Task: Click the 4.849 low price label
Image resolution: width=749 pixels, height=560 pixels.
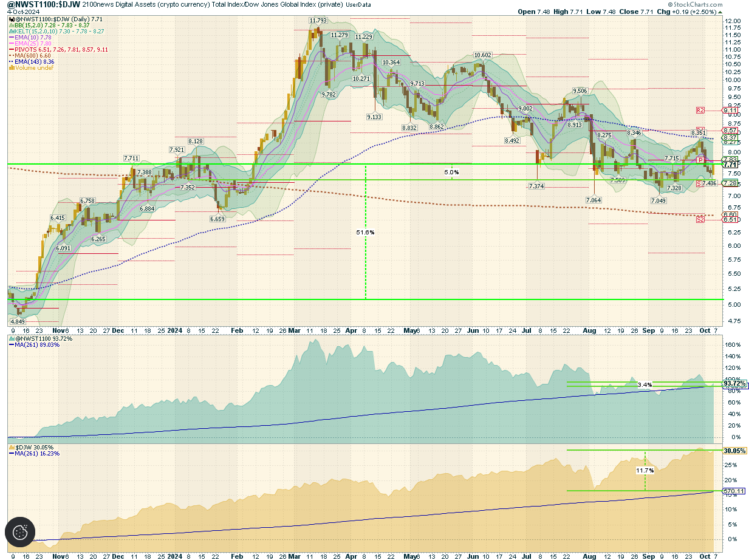Action: (18, 321)
